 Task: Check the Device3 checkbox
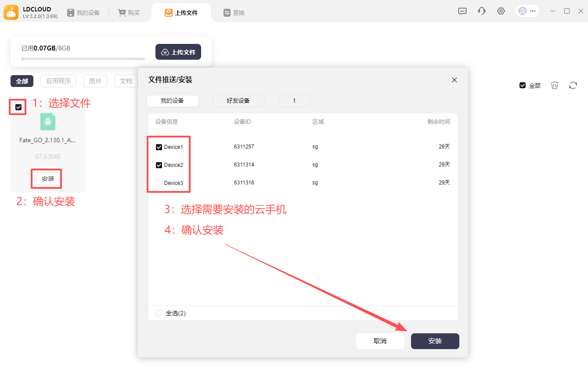tap(159, 183)
